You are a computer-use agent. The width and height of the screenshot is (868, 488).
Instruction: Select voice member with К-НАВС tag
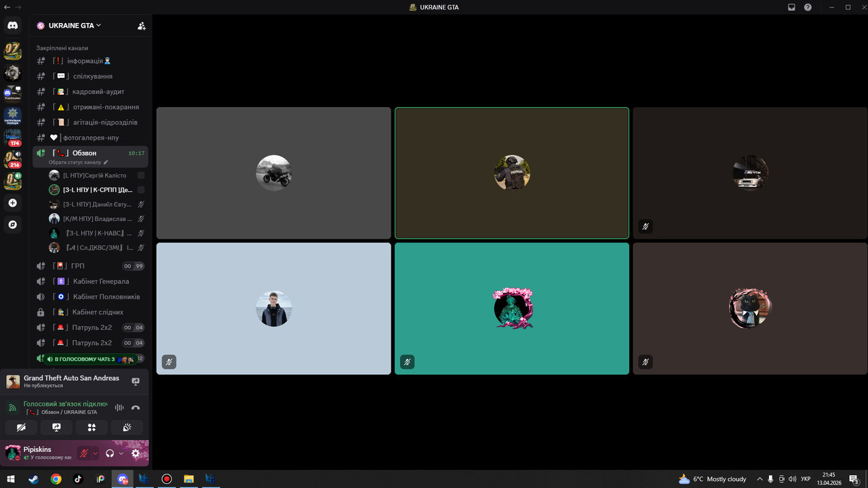pos(97,233)
